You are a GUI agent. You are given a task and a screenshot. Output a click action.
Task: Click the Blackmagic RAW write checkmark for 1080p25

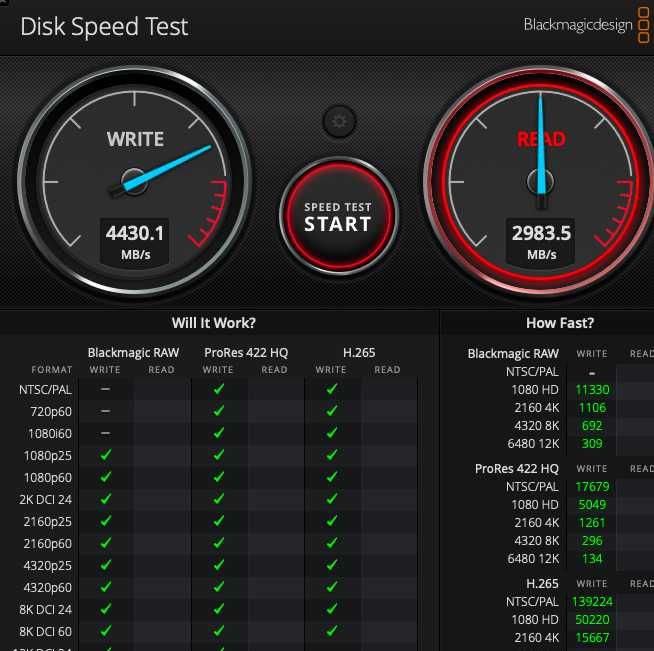tap(106, 455)
